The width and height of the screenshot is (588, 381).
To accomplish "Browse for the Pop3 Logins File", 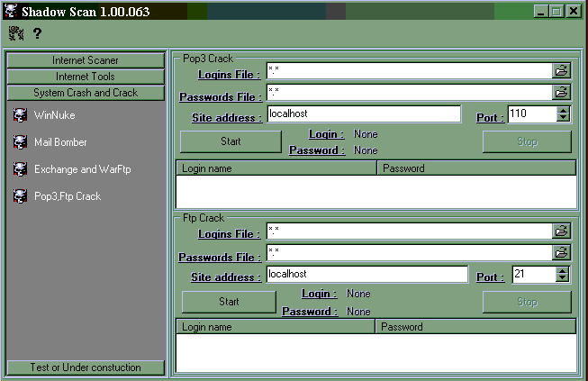I will [x=561, y=70].
